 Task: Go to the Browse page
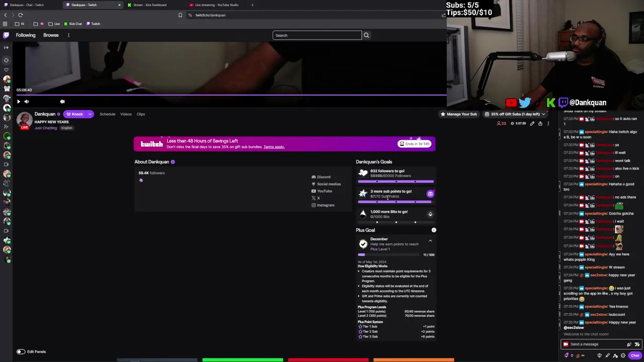pos(51,35)
